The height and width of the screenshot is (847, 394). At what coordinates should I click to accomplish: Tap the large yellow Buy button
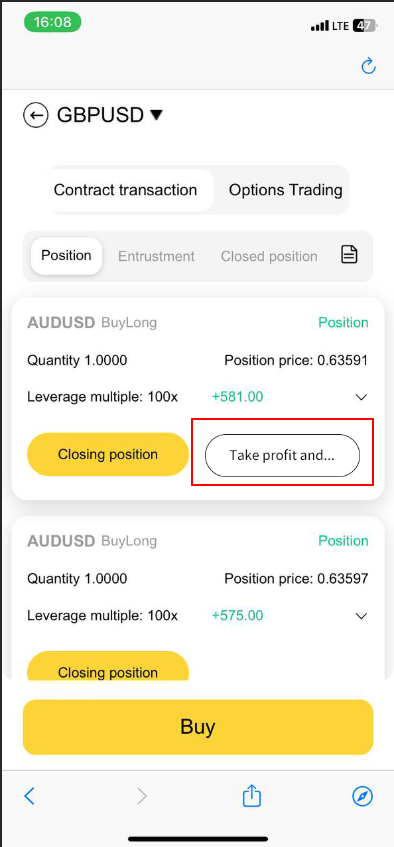pos(198,727)
